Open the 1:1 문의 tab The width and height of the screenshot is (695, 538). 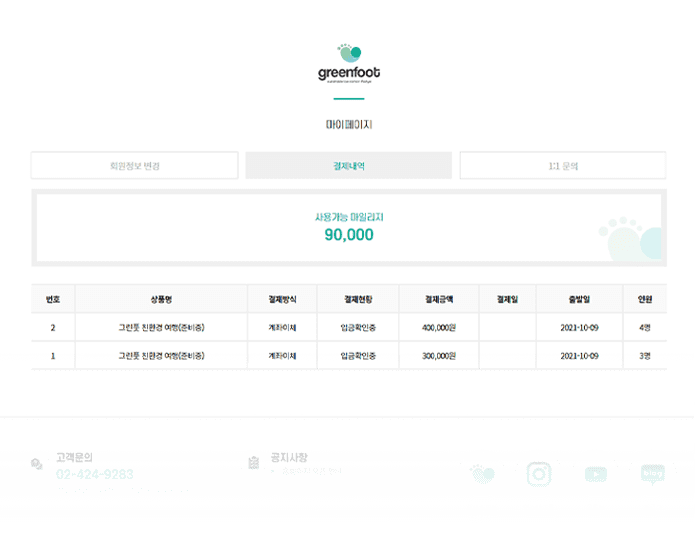point(563,166)
